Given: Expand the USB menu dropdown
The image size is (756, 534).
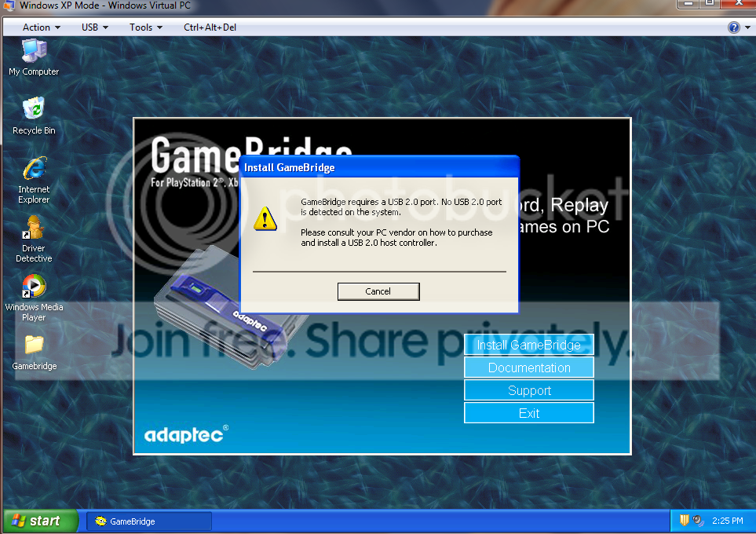Looking at the screenshot, I should [x=94, y=27].
